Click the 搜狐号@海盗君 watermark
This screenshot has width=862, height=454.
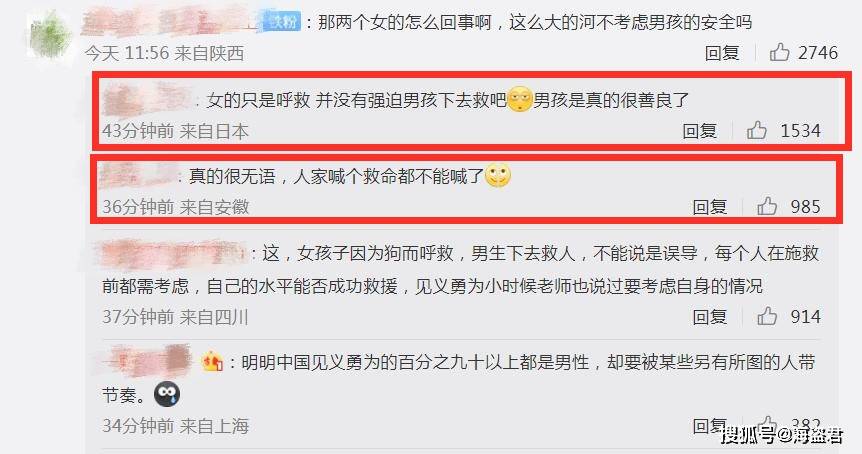point(782,435)
